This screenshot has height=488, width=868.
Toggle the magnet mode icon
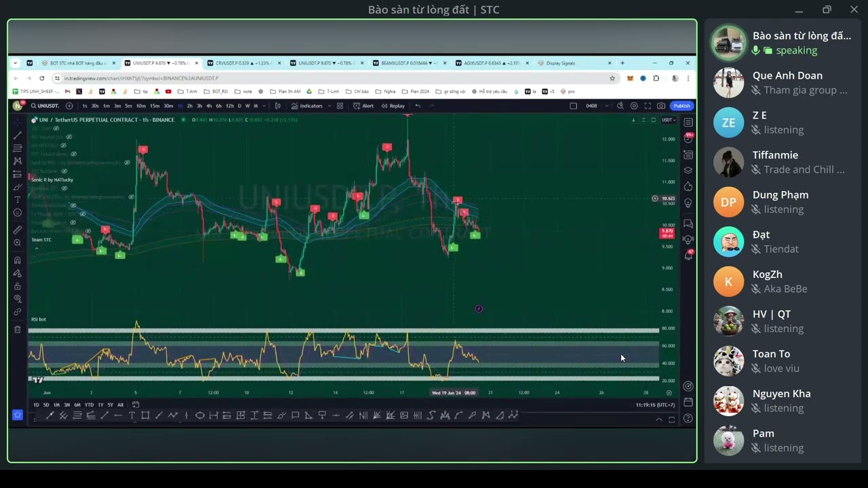point(18,260)
